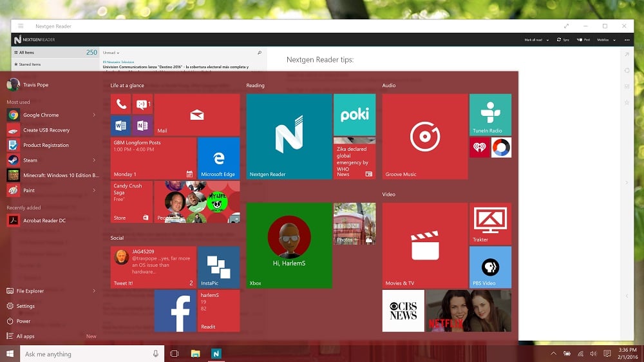This screenshot has height=362, width=644.
Task: Open the Store Candy Crush Saga tile
Action: 131,202
